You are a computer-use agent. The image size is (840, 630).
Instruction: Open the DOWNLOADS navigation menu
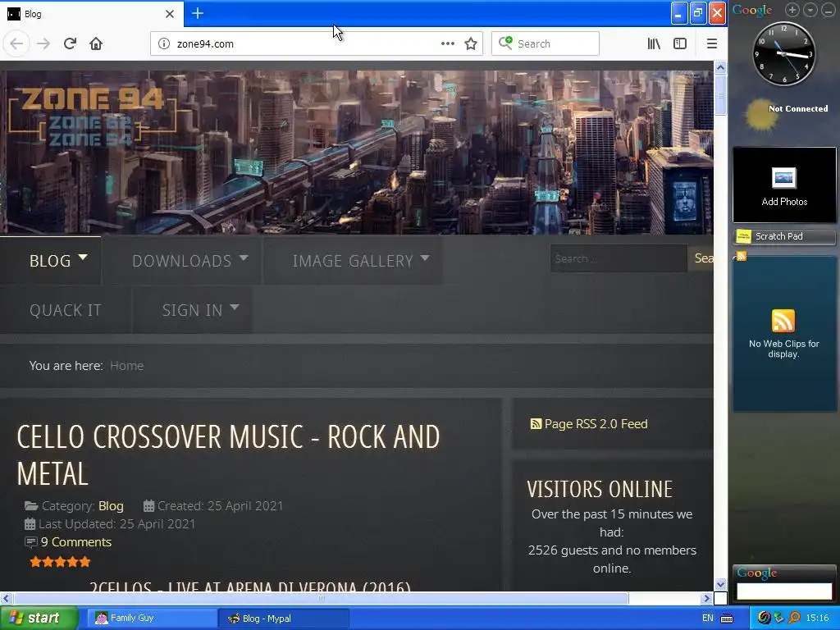pos(181,261)
